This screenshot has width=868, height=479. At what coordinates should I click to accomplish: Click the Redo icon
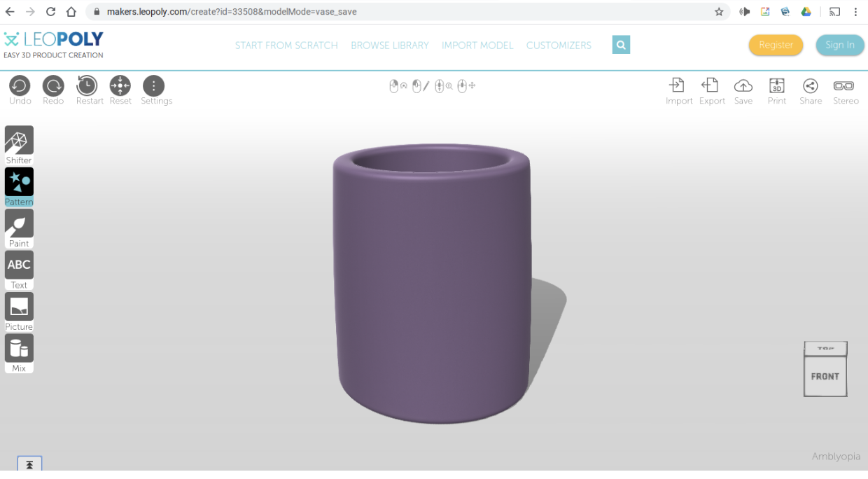point(53,86)
